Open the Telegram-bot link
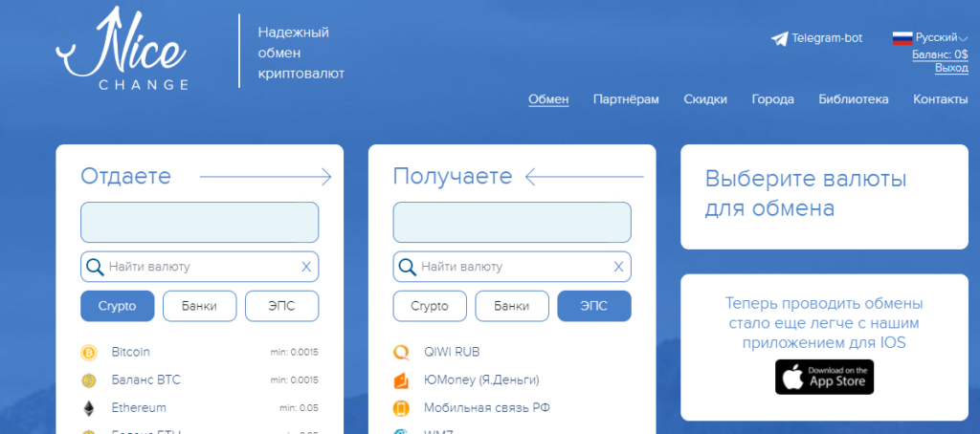Screen dimensions: 980x434 click(817, 38)
